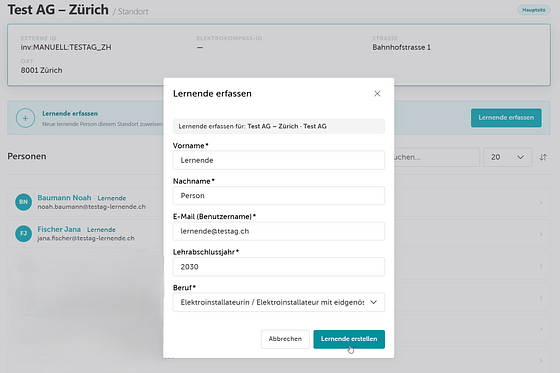
Task: Click the email jana.fischer@testag-lernende.ch
Action: (86, 238)
